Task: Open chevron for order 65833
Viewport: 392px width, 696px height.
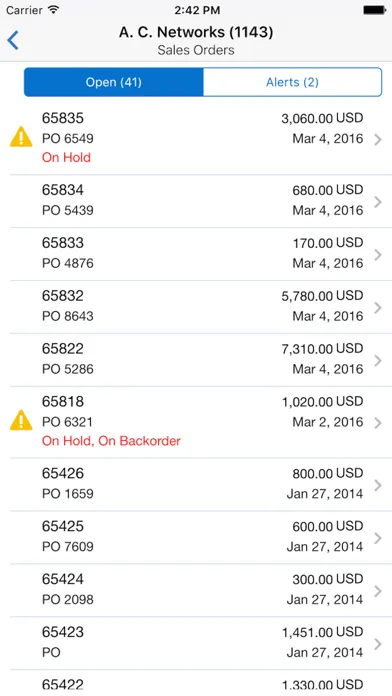Action: pos(378,255)
